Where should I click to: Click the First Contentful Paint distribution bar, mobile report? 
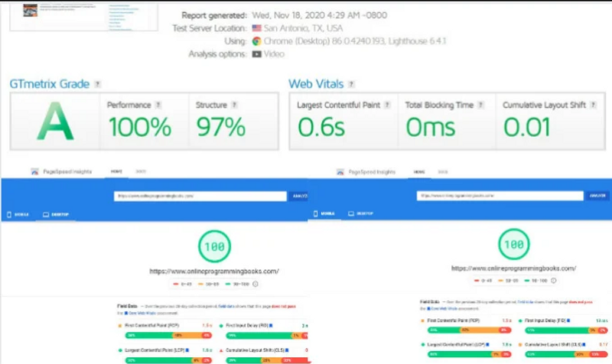470,330
